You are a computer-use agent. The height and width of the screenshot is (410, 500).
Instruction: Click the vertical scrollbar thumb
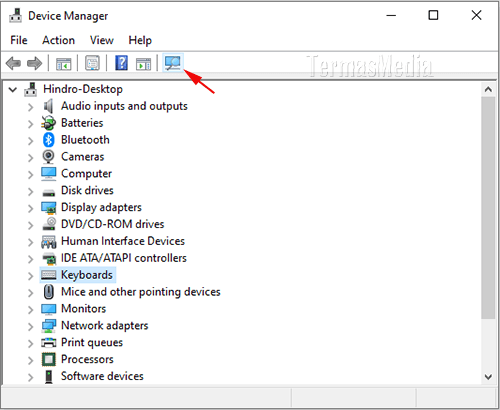pos(488,208)
